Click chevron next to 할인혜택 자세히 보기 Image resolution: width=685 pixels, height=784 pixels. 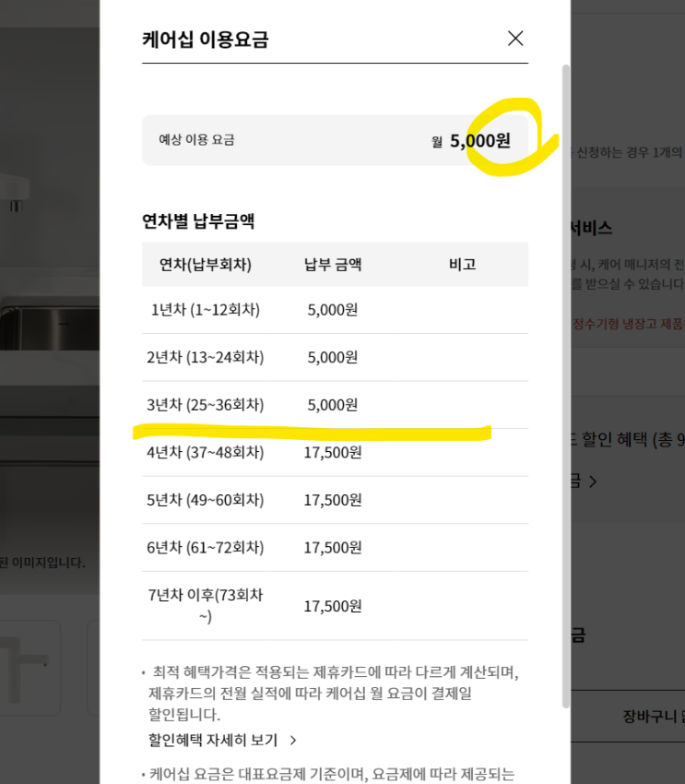tap(293, 741)
